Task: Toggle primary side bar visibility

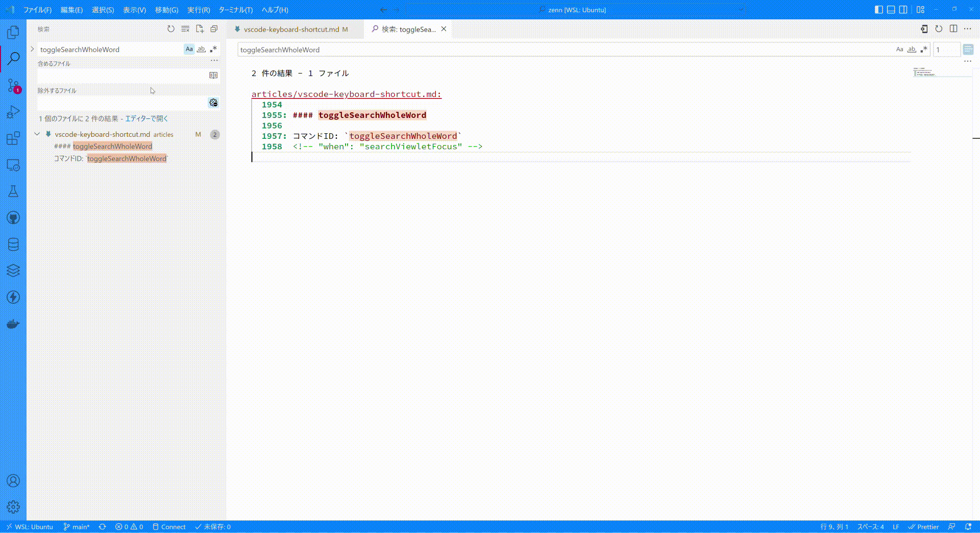Action: click(x=879, y=10)
